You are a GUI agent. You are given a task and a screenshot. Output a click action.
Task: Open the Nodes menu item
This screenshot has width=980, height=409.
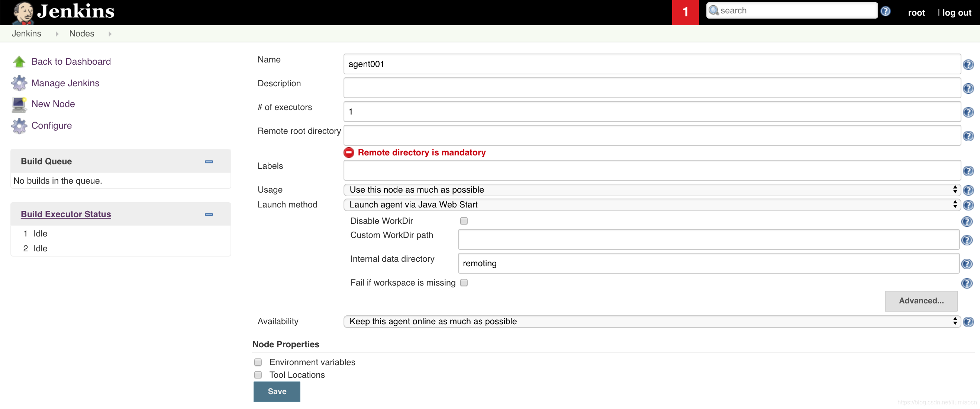click(x=81, y=33)
